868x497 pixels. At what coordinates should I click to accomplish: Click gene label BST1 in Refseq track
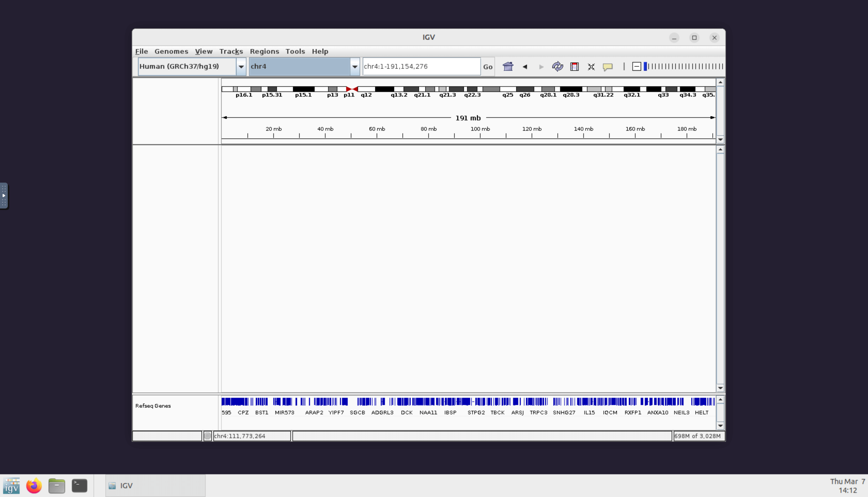coord(261,412)
